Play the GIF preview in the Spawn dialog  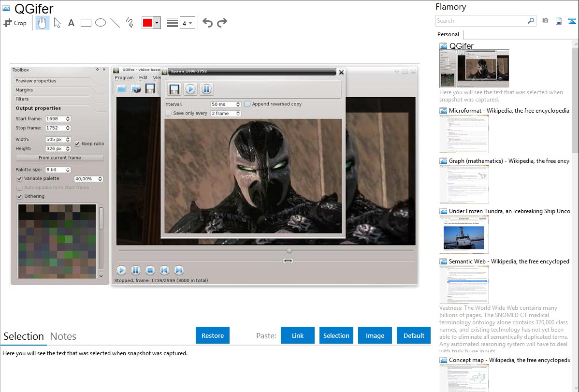(x=190, y=89)
